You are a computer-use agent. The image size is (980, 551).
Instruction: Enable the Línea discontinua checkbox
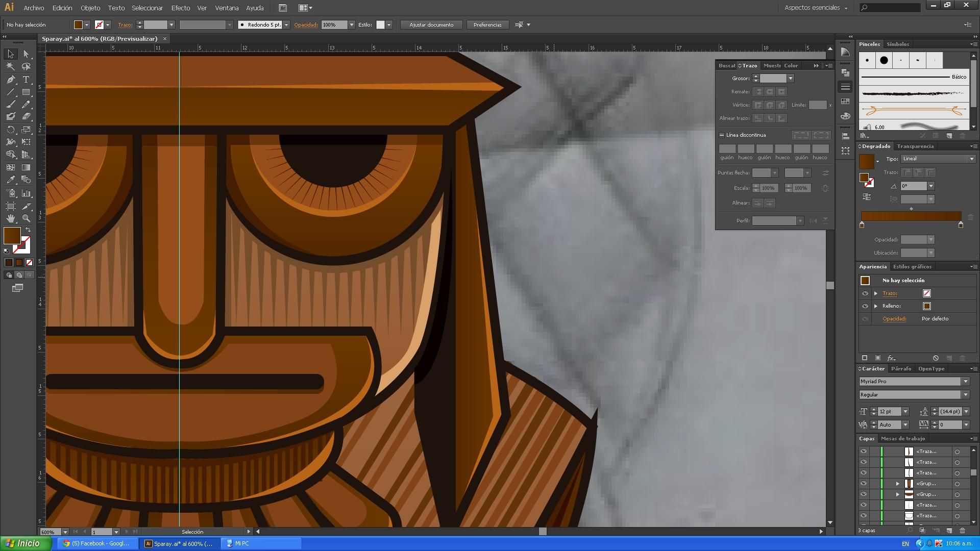pos(722,135)
